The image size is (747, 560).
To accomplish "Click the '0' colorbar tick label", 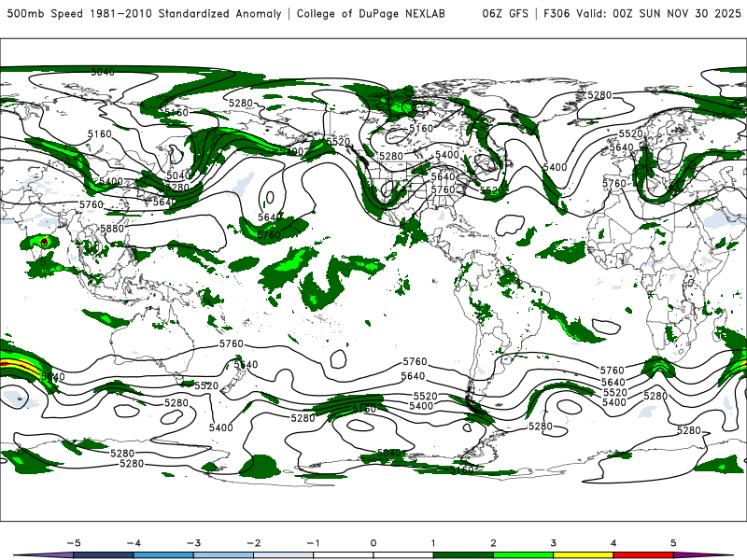I will 373,543.
